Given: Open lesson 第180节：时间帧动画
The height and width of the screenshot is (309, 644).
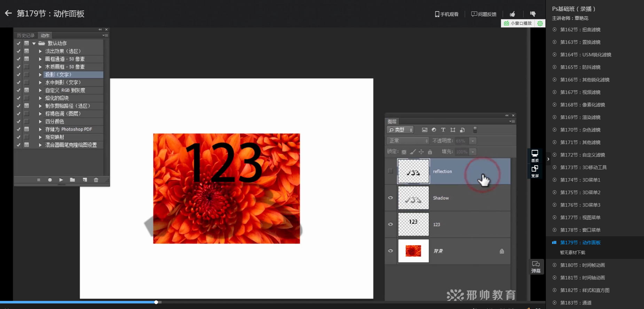Looking at the screenshot, I should click(x=582, y=265).
